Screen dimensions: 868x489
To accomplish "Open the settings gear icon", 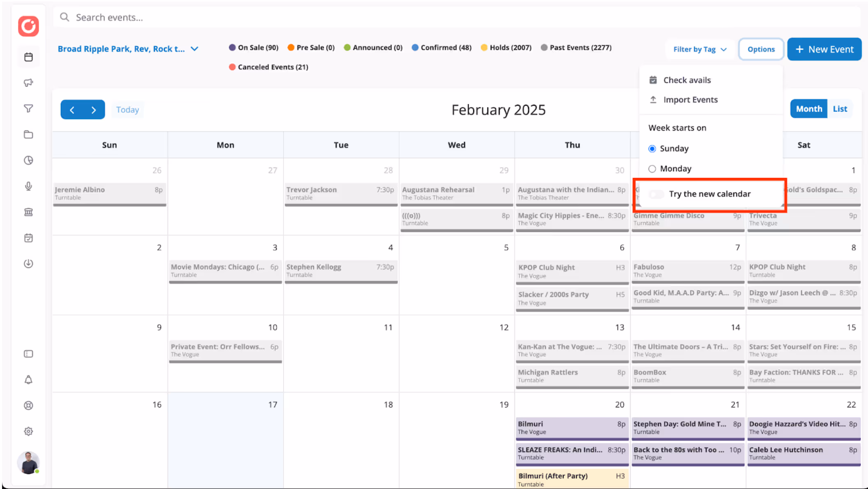I will (x=28, y=431).
